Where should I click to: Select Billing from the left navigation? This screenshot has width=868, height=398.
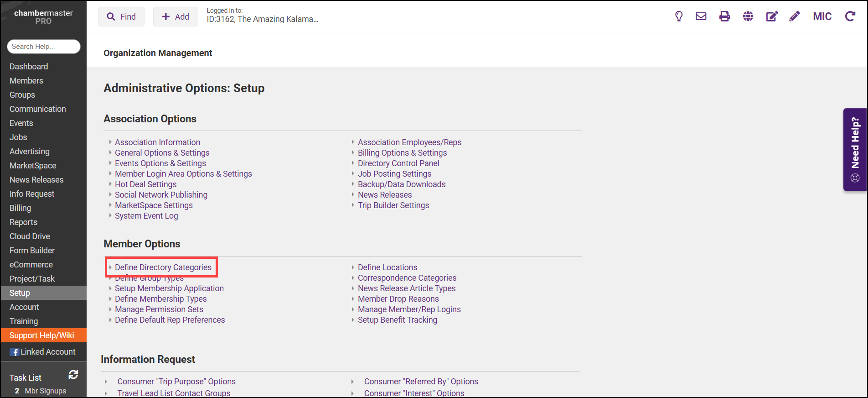tap(21, 208)
